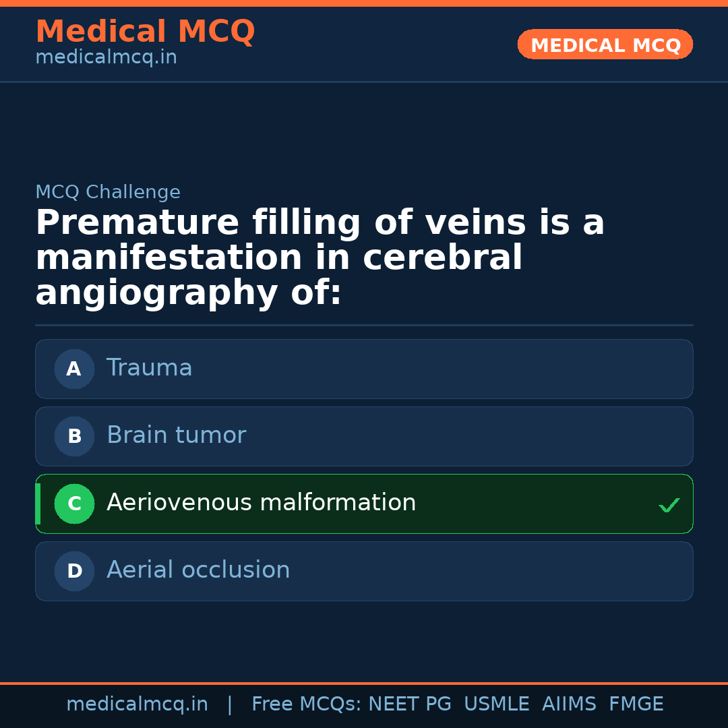Click the circular D badge icon
Screen dimensions: 728x728
[74, 571]
